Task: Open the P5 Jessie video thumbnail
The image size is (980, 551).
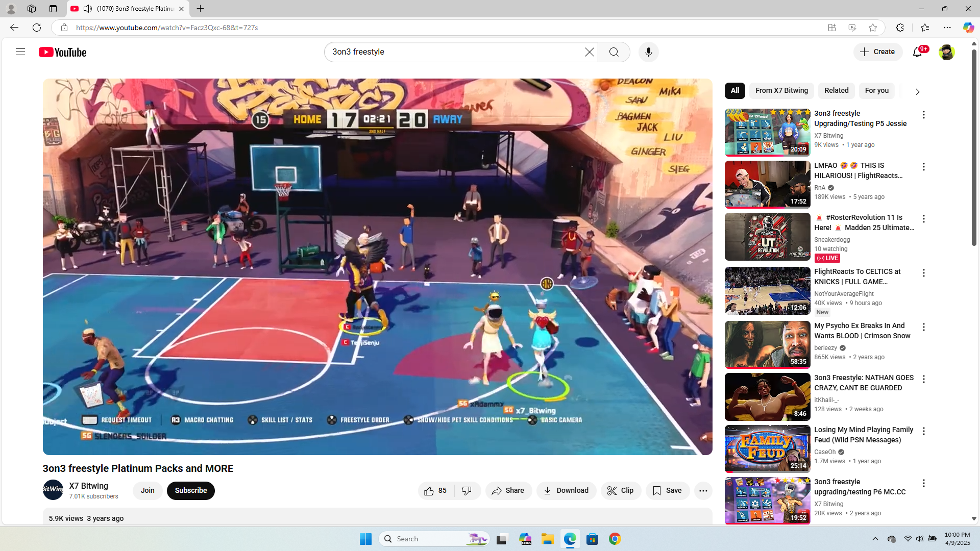Action: (768, 133)
